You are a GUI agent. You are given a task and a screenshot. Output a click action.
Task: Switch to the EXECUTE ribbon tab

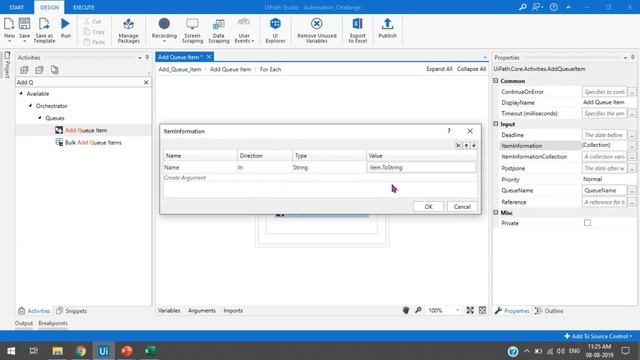[84, 7]
